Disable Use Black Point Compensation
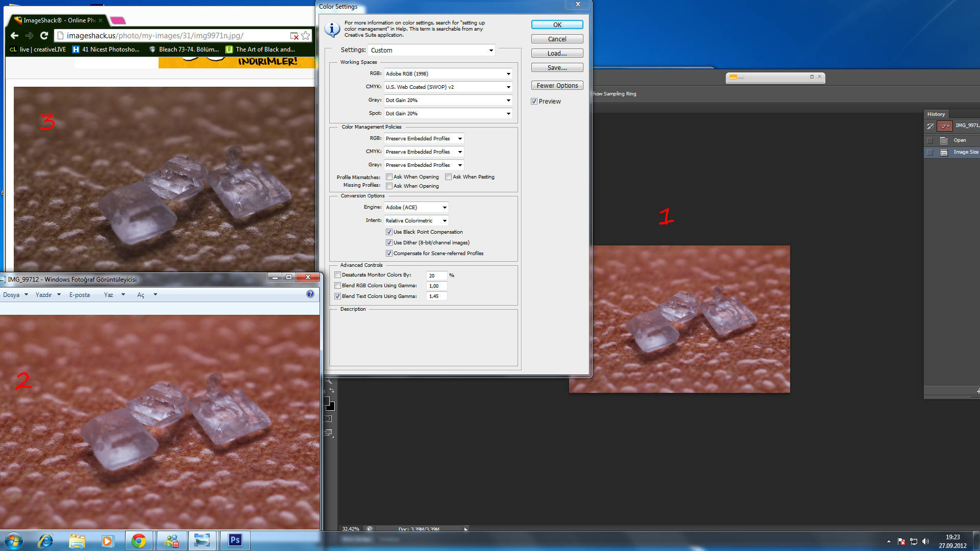 click(x=389, y=232)
